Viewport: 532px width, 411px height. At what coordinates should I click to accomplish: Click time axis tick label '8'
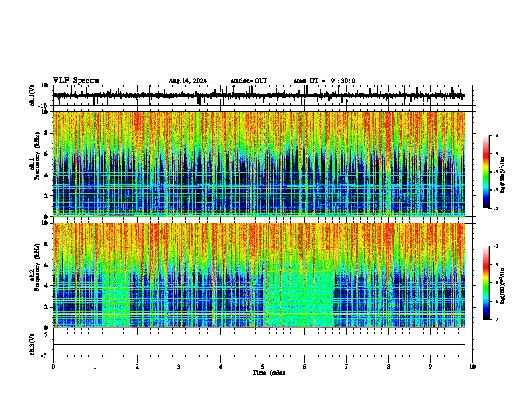pos(388,367)
